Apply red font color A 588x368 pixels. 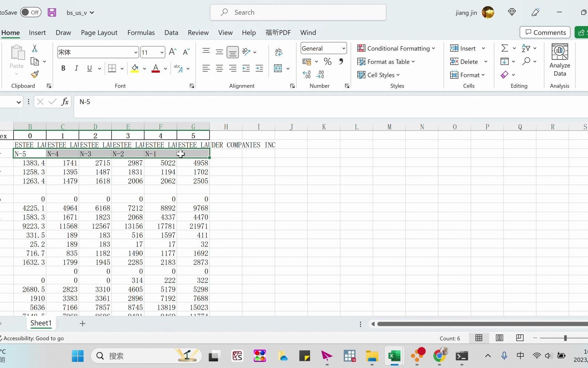[x=156, y=68]
